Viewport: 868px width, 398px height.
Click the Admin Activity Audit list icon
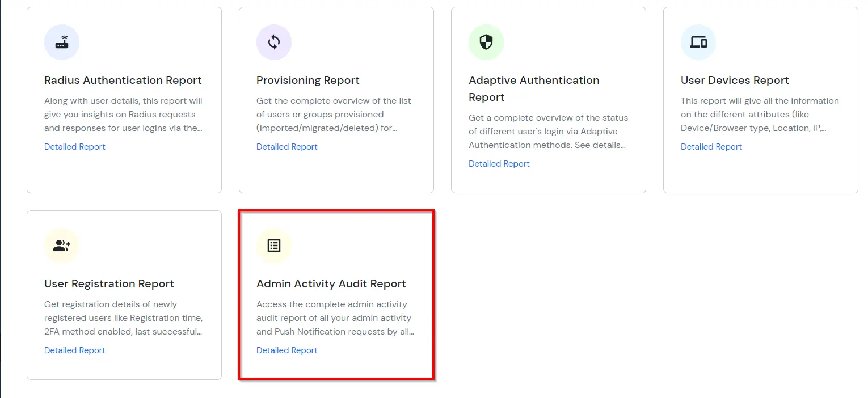pyautogui.click(x=274, y=245)
